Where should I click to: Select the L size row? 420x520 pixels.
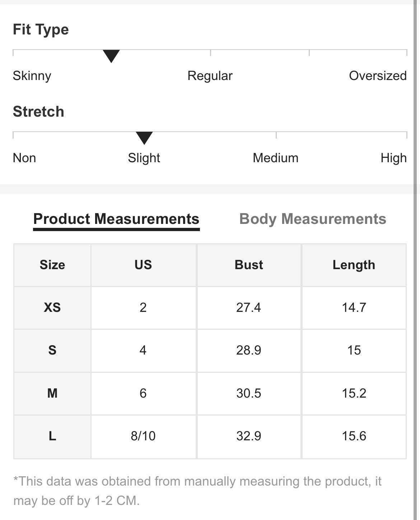[x=210, y=437]
